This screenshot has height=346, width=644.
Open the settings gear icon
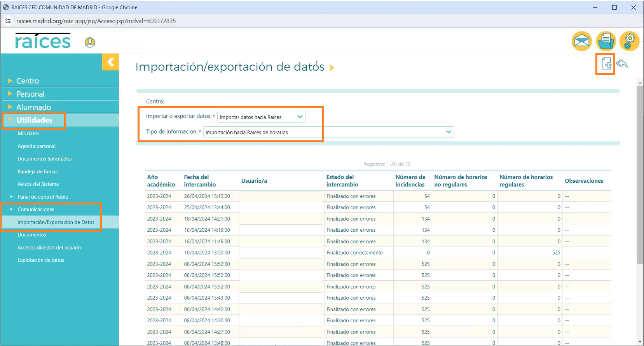(630, 41)
